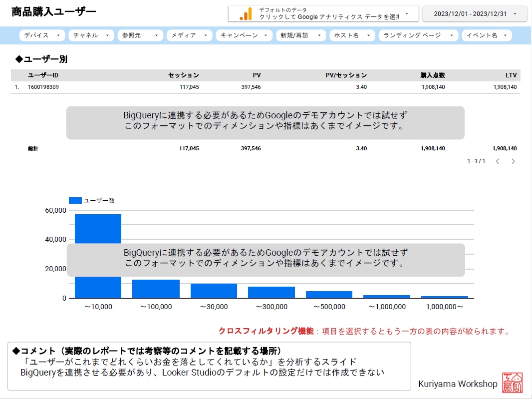Sort table by 購入点数 column header
Image resolution: width=532 pixels, height=399 pixels.
[433, 75]
